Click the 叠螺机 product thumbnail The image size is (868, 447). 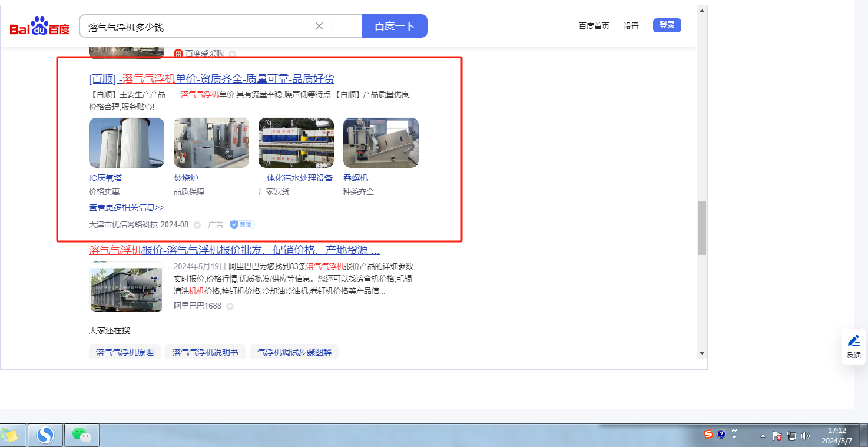(x=381, y=143)
